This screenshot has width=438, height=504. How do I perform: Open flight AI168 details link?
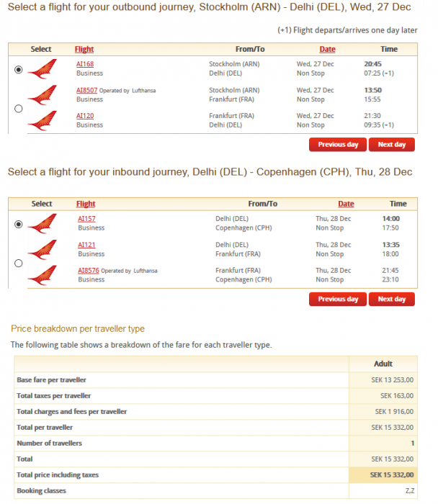pyautogui.click(x=85, y=64)
